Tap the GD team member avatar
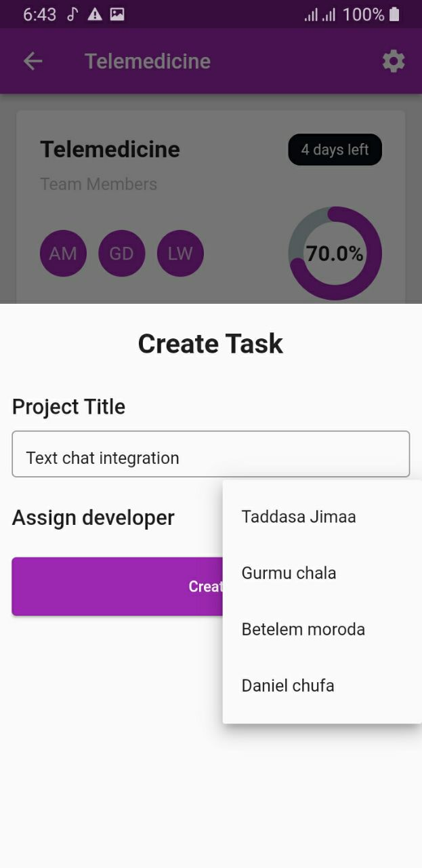 pos(121,253)
